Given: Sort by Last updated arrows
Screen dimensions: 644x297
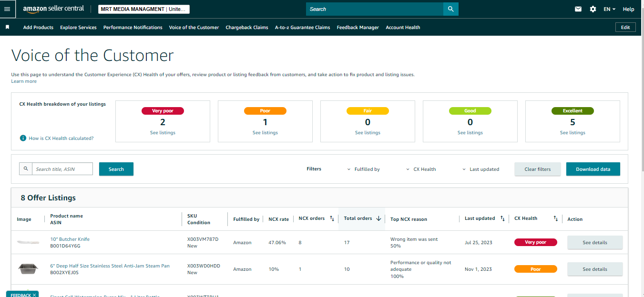Looking at the screenshot, I should click(502, 218).
